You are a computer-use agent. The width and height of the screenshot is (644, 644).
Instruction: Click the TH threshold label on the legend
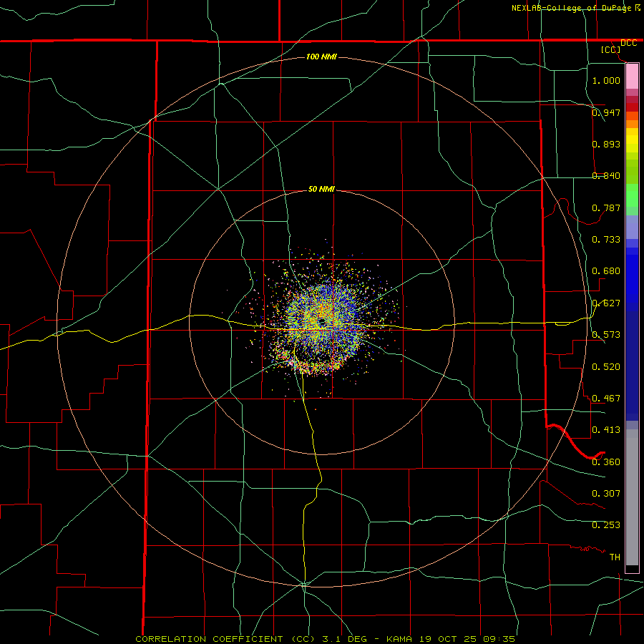click(615, 557)
